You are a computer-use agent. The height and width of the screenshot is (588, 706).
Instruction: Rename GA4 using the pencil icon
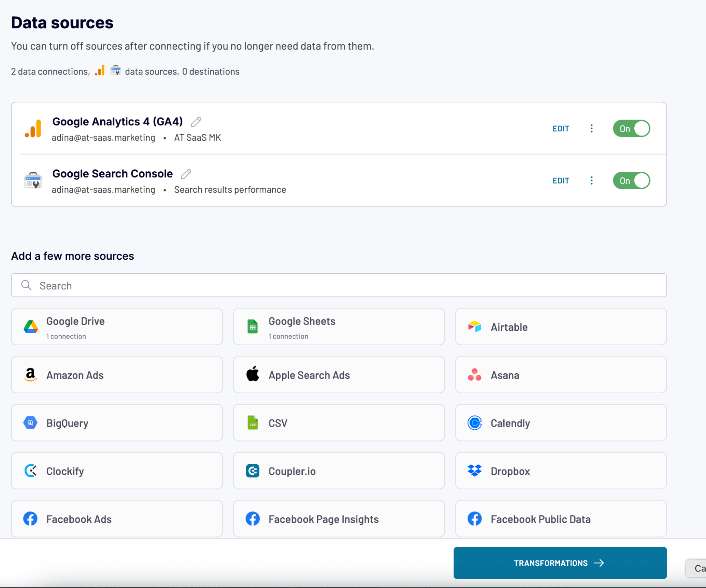point(196,122)
